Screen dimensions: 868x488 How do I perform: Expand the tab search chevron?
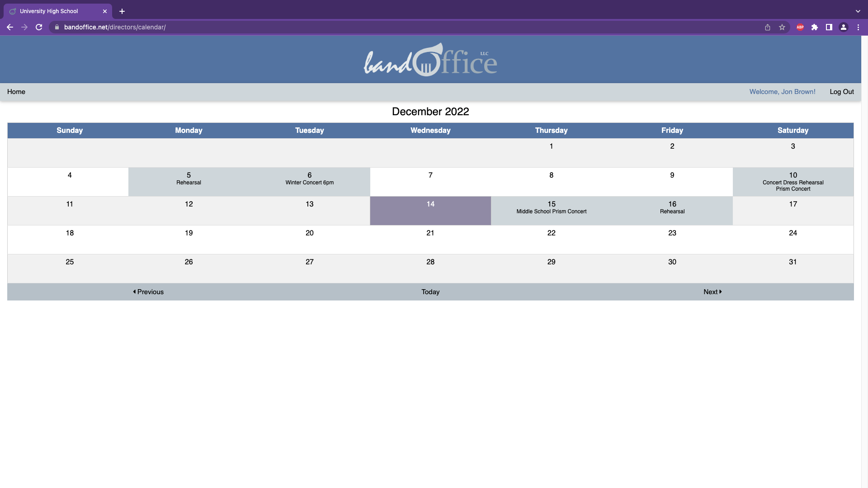[x=858, y=11]
